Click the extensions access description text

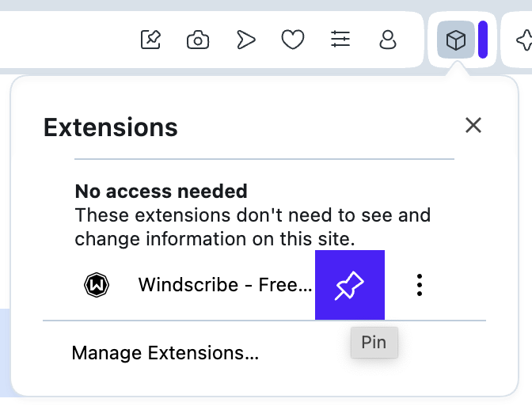[252, 226]
